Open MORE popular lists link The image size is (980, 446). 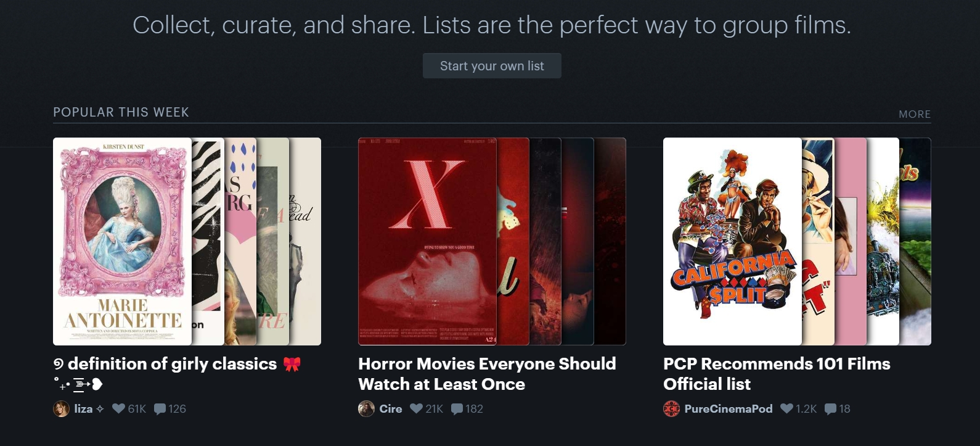[915, 114]
